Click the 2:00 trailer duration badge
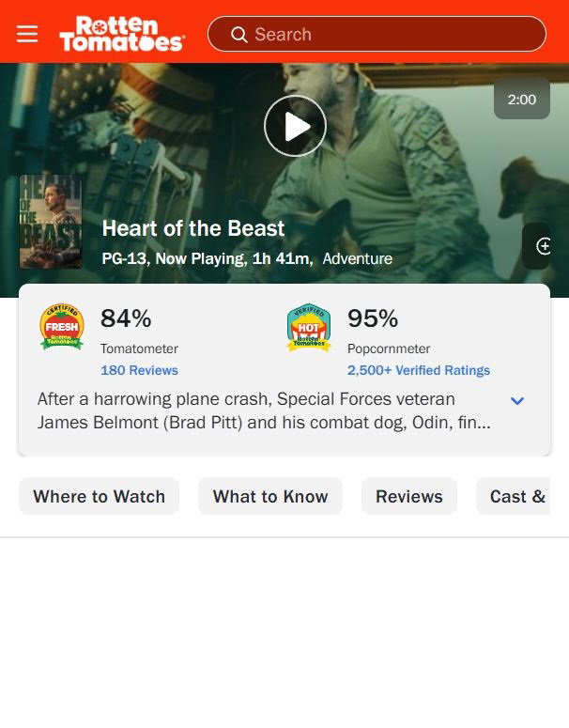Image resolution: width=569 pixels, height=728 pixels. (x=522, y=99)
